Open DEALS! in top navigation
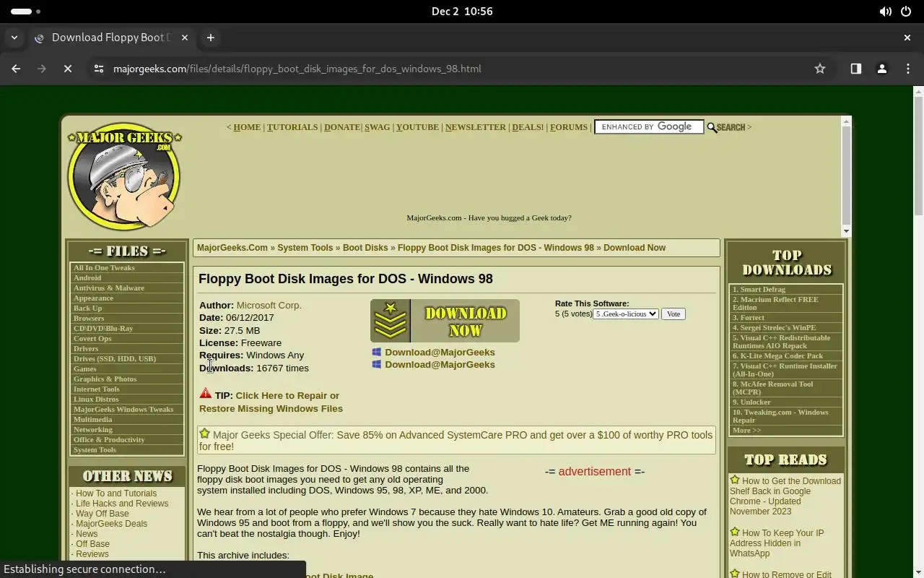Viewport: 924px width, 578px height. tap(528, 127)
